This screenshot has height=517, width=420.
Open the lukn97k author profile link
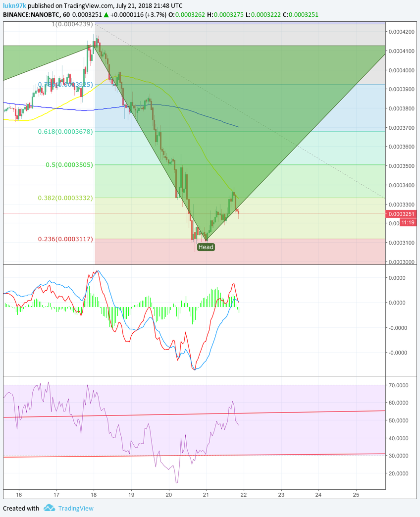[14, 5]
